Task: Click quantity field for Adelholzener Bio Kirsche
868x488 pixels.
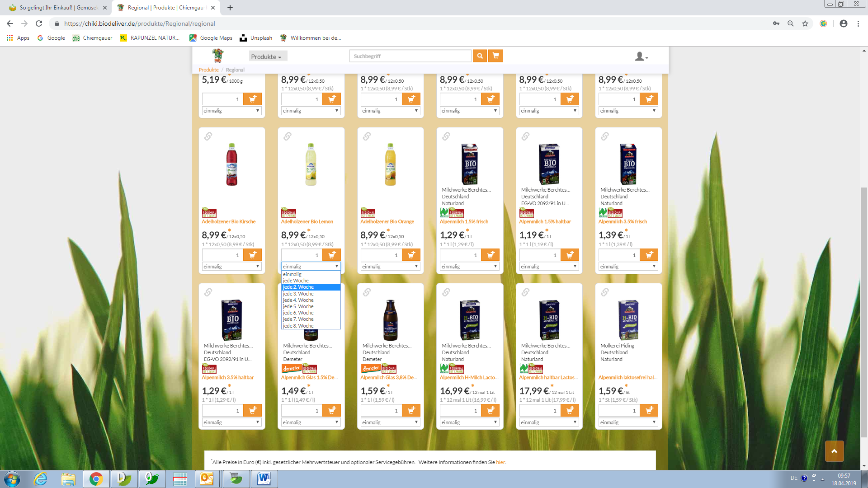Action: click(223, 255)
